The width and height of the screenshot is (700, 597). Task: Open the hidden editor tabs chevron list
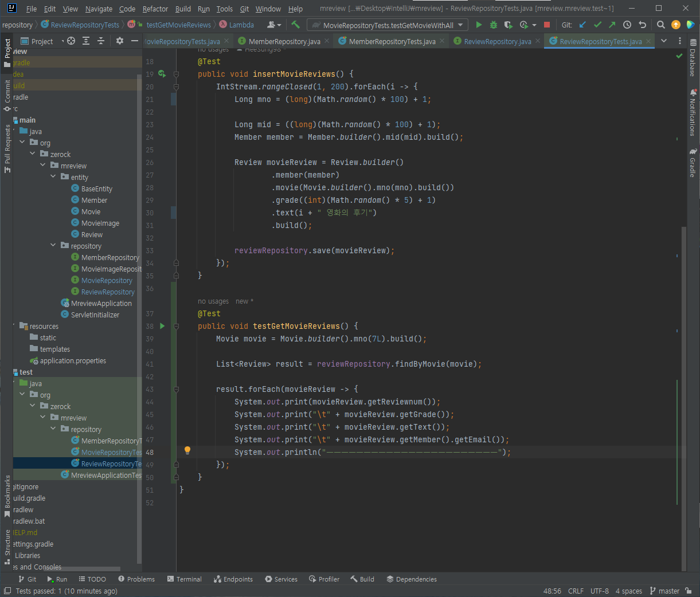click(x=664, y=41)
